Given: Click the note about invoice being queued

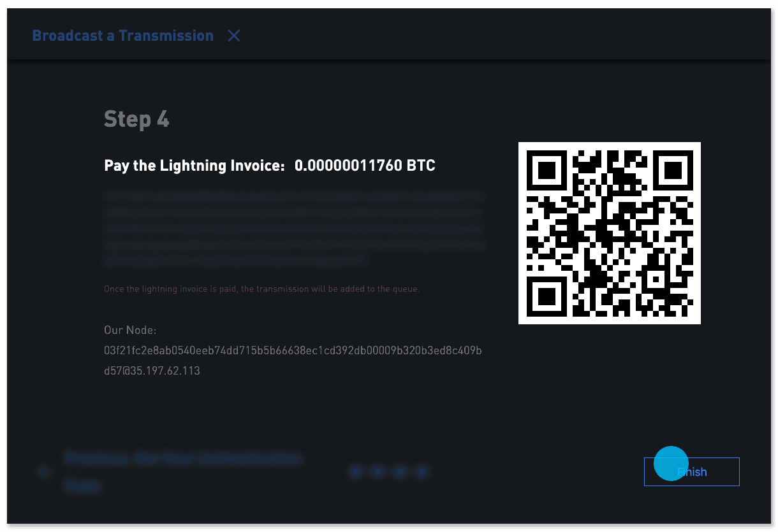Looking at the screenshot, I should (x=261, y=289).
